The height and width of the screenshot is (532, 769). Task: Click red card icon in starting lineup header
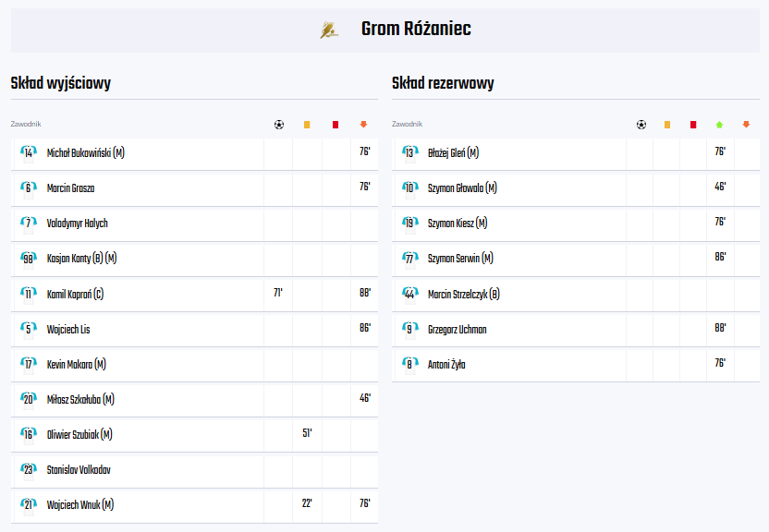[x=336, y=125]
